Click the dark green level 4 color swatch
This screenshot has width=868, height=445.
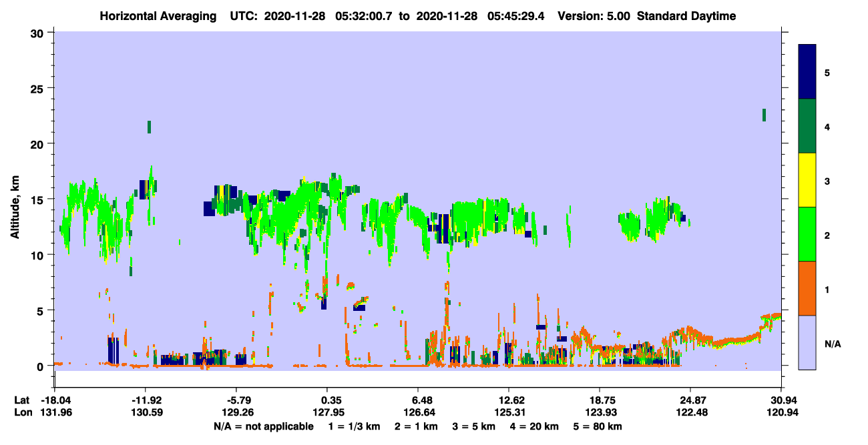click(807, 126)
